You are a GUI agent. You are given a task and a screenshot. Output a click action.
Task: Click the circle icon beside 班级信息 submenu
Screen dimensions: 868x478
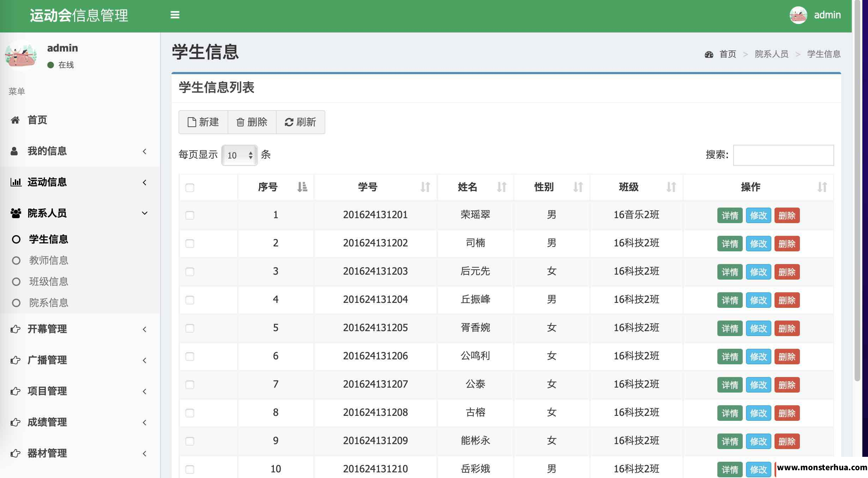coord(16,282)
